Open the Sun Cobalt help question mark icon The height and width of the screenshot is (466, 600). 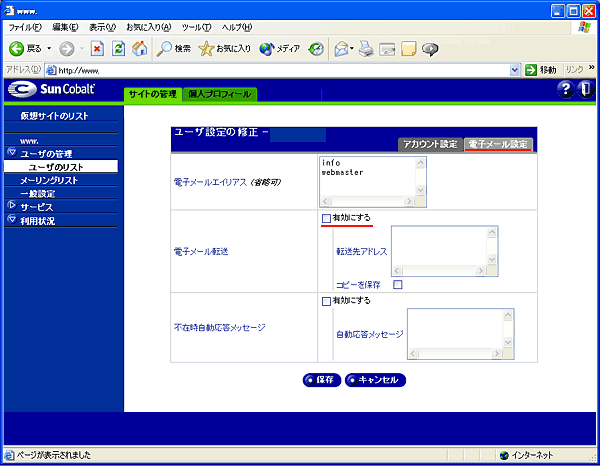pos(565,90)
